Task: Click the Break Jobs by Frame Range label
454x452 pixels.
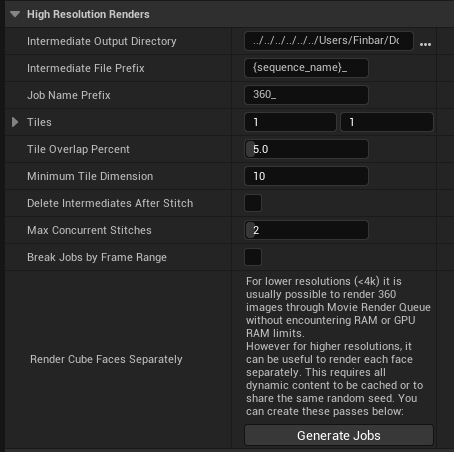Action: pyautogui.click(x=97, y=257)
